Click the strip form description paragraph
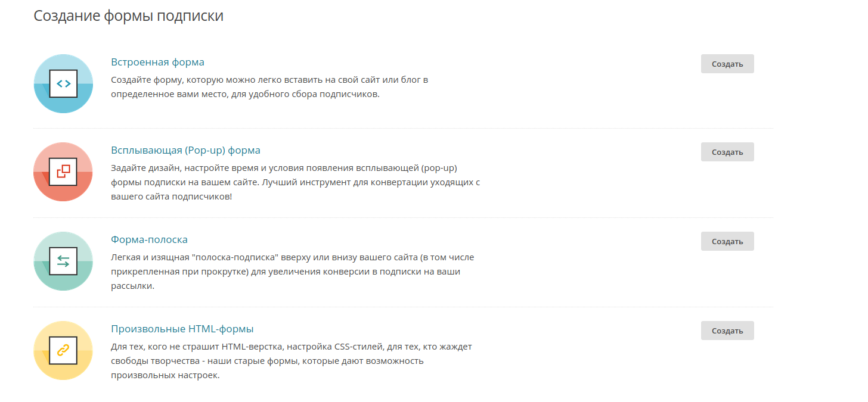Screen dimensions: 868x402 pyautogui.click(x=293, y=272)
